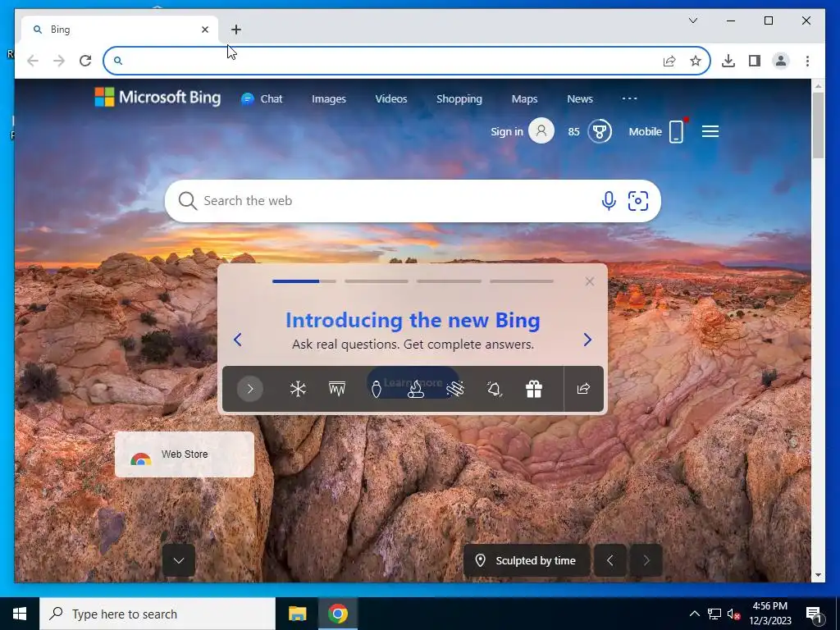This screenshot has width=840, height=630.
Task: Click the light bulb ornament icon
Action: [x=376, y=389]
